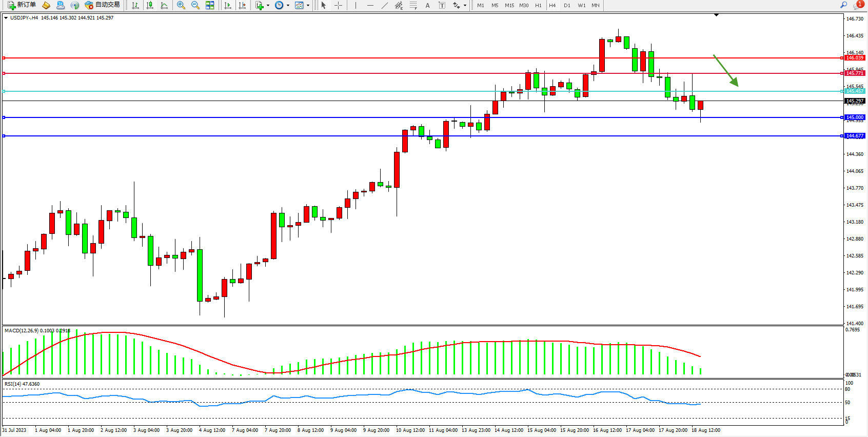Click the green arrow drawn on chart
Viewport: 868px width, 437px height.
tap(726, 71)
